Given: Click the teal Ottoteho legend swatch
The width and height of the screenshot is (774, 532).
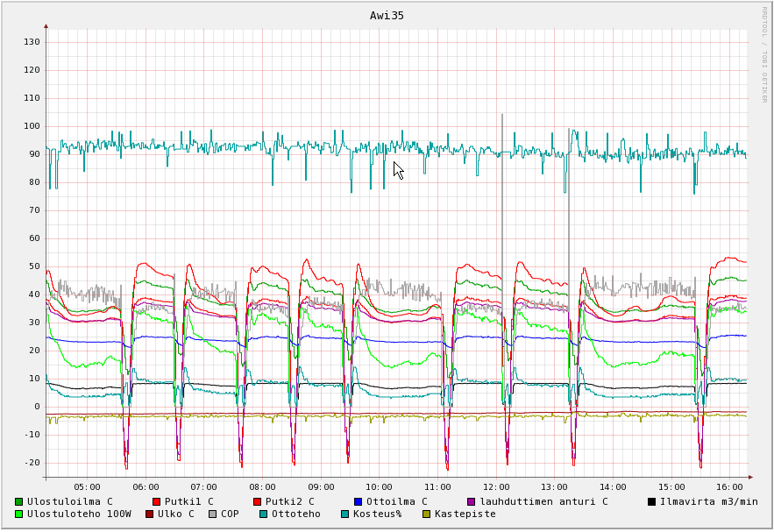Looking at the screenshot, I should tap(263, 514).
